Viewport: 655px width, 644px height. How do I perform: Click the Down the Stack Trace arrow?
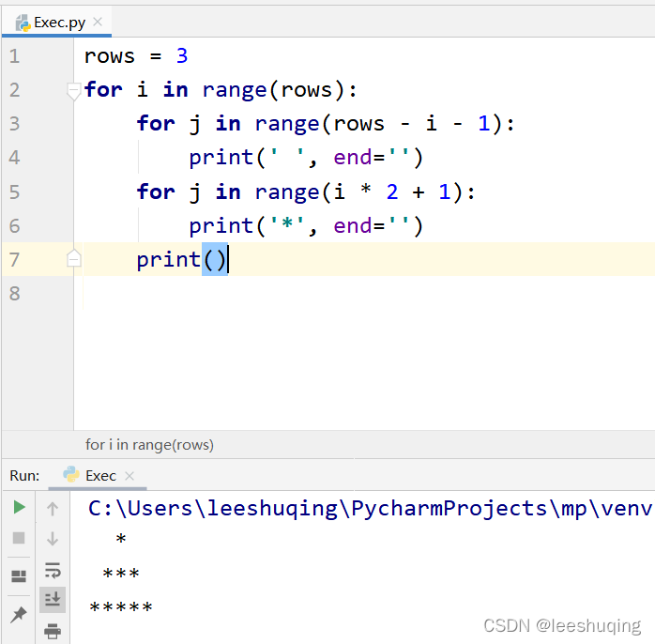[x=53, y=539]
